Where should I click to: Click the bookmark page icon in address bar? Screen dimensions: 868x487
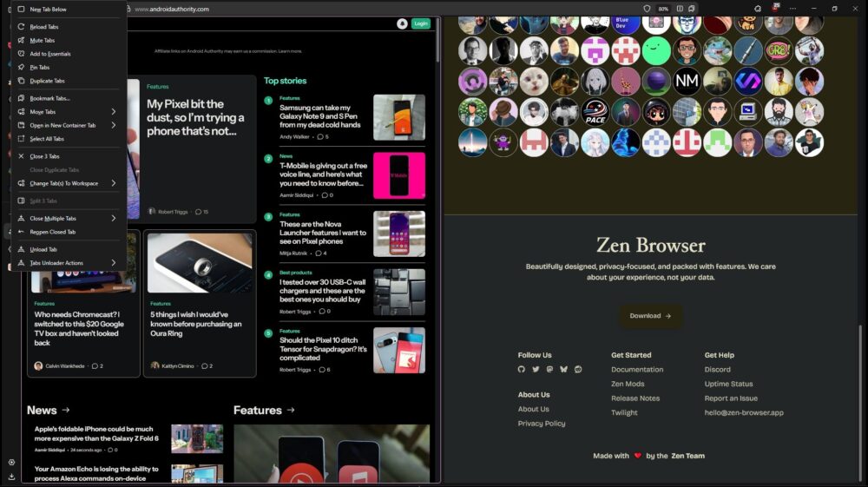(692, 9)
